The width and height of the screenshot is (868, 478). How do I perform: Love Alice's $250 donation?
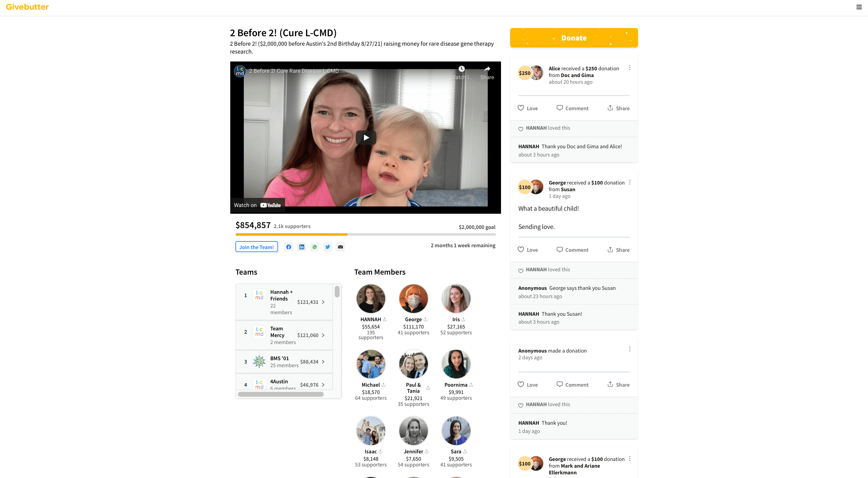tap(527, 108)
